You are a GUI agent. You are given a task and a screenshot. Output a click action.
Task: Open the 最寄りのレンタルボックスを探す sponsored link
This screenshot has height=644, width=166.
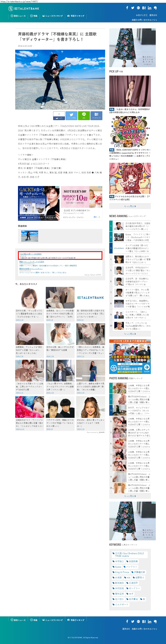pyautogui.click(x=32, y=262)
